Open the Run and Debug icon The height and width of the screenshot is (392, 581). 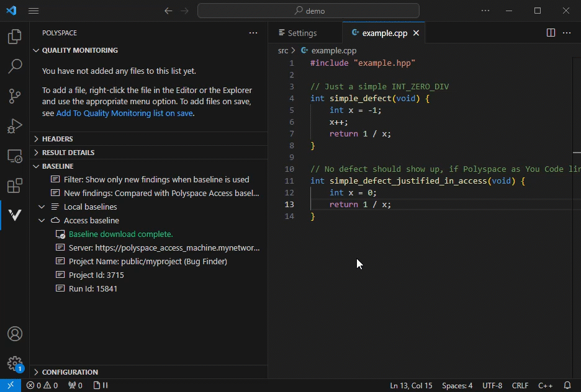click(x=15, y=126)
